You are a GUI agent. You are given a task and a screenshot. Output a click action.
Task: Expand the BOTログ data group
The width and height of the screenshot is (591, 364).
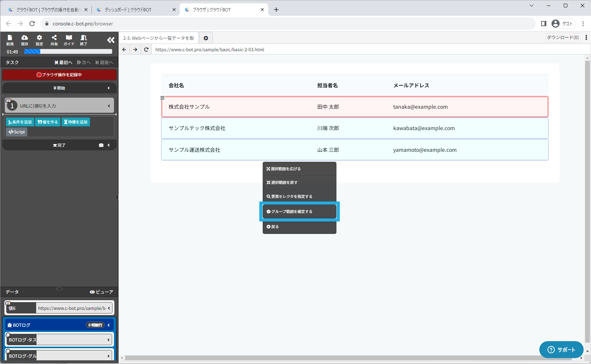(x=59, y=325)
